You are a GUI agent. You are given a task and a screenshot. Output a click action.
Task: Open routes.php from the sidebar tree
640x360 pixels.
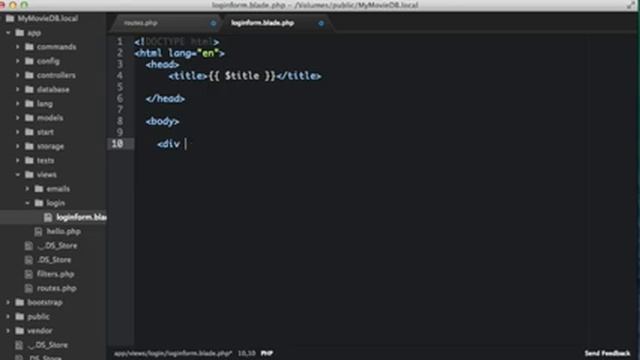click(57, 288)
